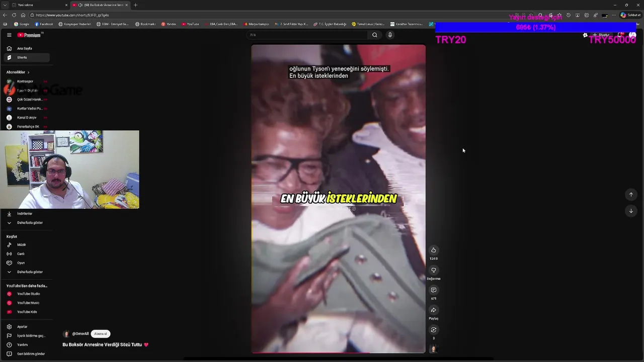Screen dimensions: 644x362
Task: Open the Konyaspor Haberleri bookmark
Action: [x=75, y=24]
